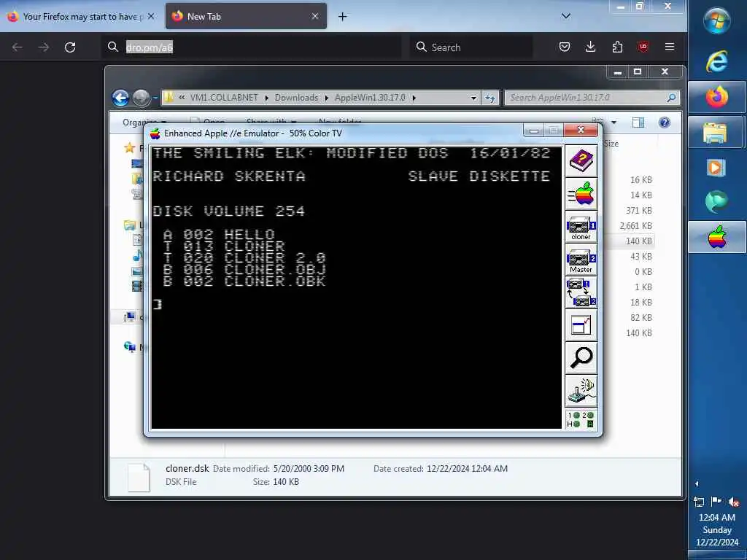747x560 pixels.
Task: Minimize the Apple //e Emulator window
Action: pyautogui.click(x=533, y=131)
